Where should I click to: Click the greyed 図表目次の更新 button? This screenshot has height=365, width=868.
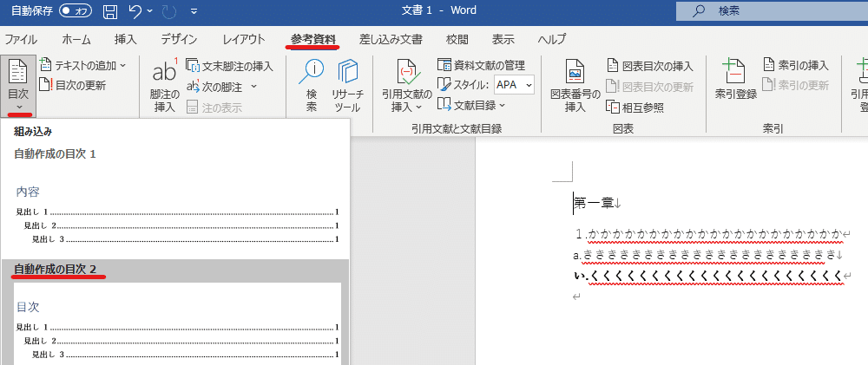tap(650, 87)
